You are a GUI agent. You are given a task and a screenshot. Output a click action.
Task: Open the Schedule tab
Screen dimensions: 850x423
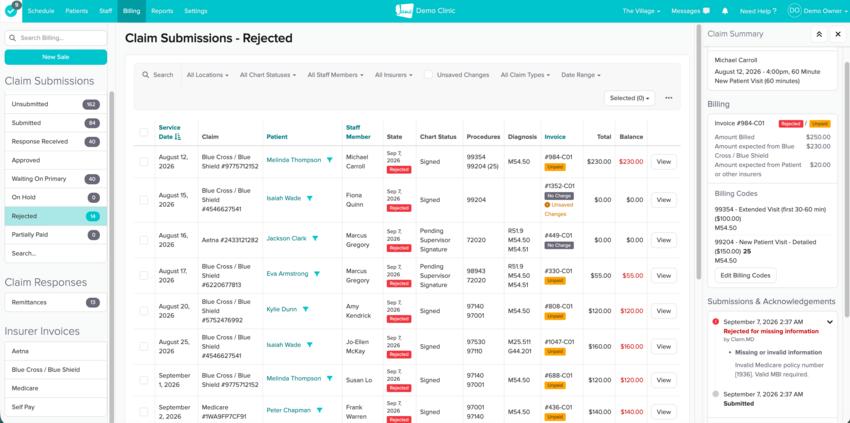(41, 11)
